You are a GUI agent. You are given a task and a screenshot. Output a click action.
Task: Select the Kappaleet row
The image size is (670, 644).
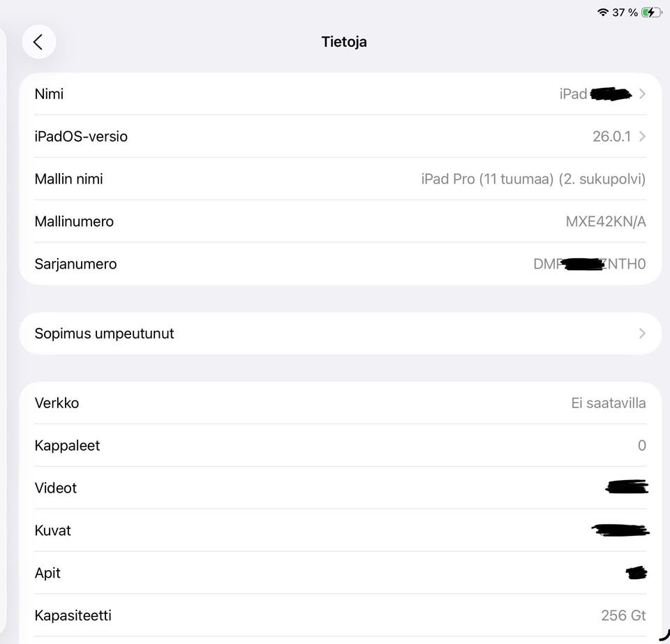[340, 446]
